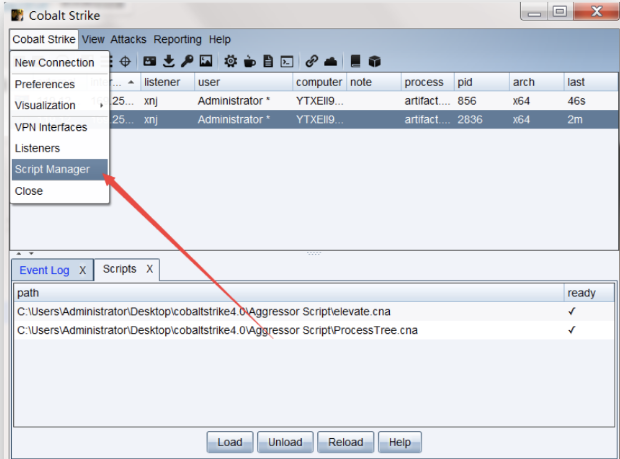Close the Scripts tab with X
The image size is (620, 459).
(149, 269)
